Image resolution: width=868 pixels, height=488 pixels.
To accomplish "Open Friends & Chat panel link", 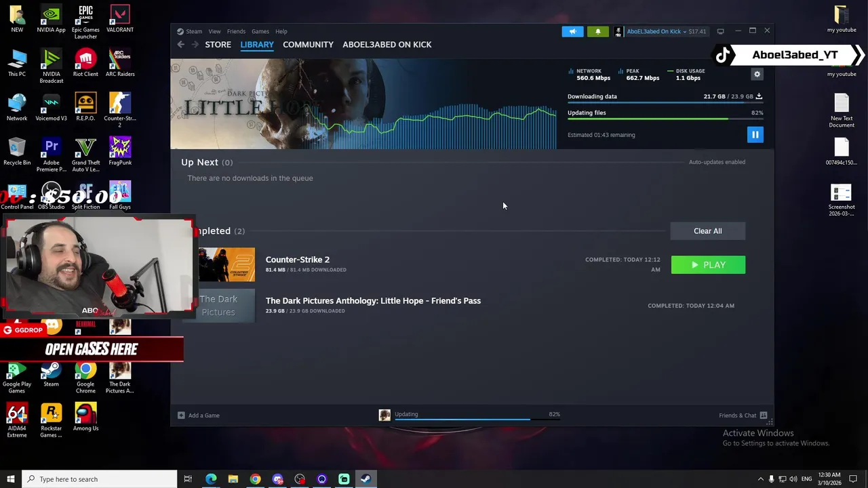I will [x=737, y=415].
